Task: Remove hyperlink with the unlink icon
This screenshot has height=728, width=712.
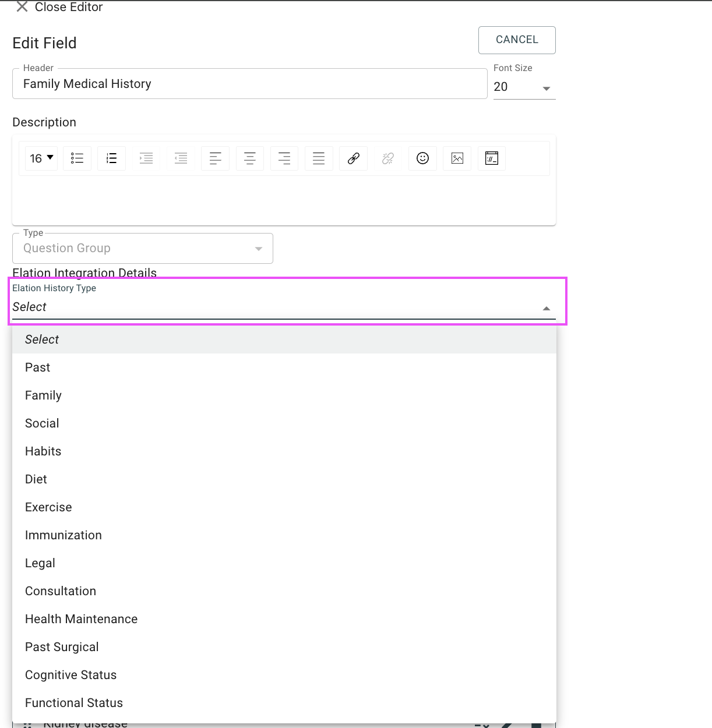Action: coord(388,158)
